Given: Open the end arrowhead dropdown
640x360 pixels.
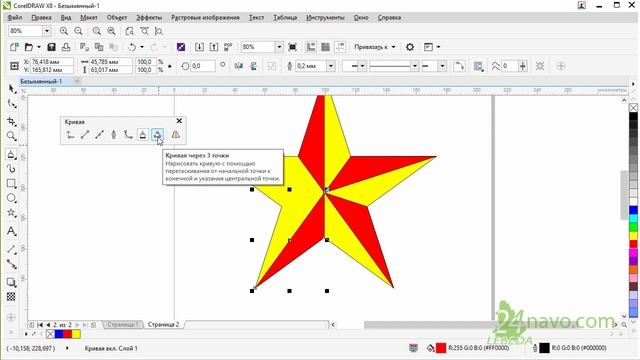Looking at the screenshot, I should [442, 66].
